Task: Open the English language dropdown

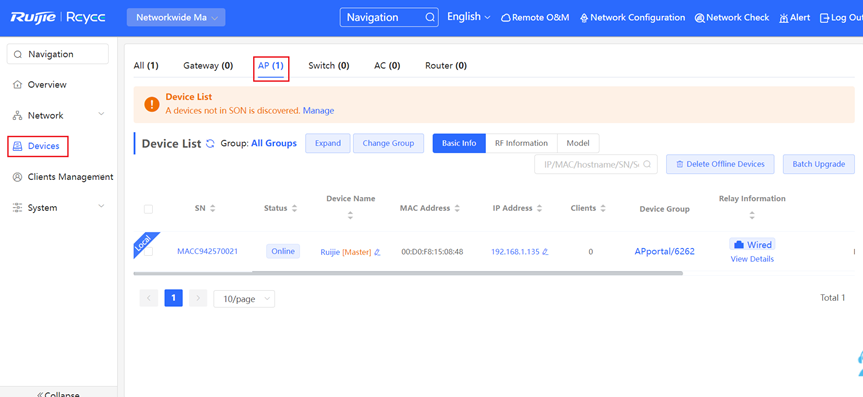Action: 468,17
